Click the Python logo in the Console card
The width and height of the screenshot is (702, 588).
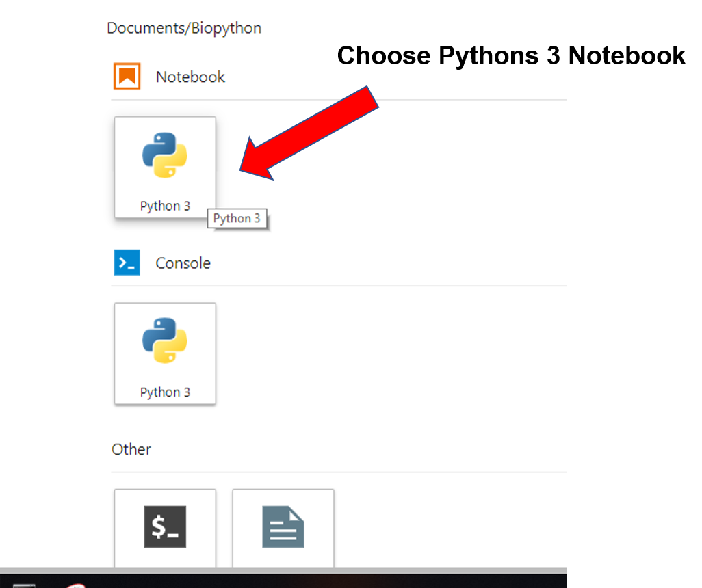(165, 340)
